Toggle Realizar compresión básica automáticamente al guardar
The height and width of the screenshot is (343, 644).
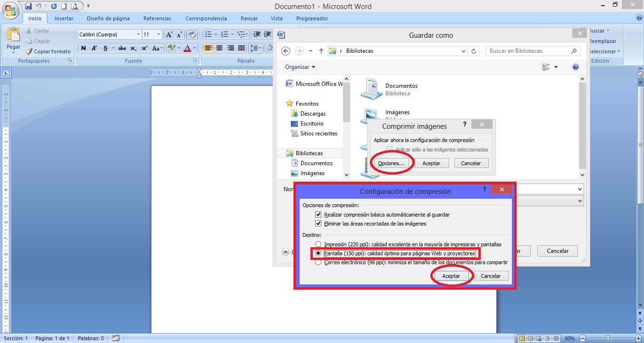tap(318, 214)
